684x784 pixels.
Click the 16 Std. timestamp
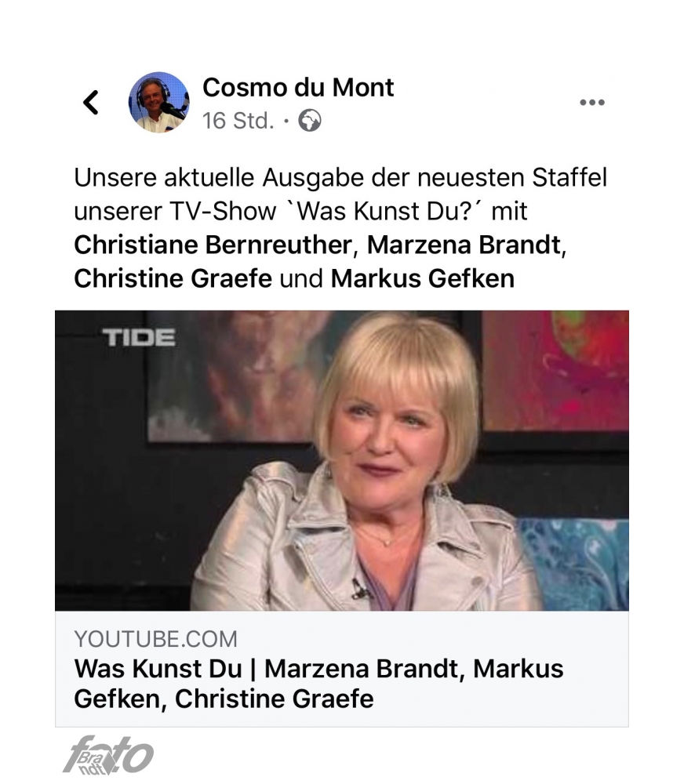pos(238,121)
